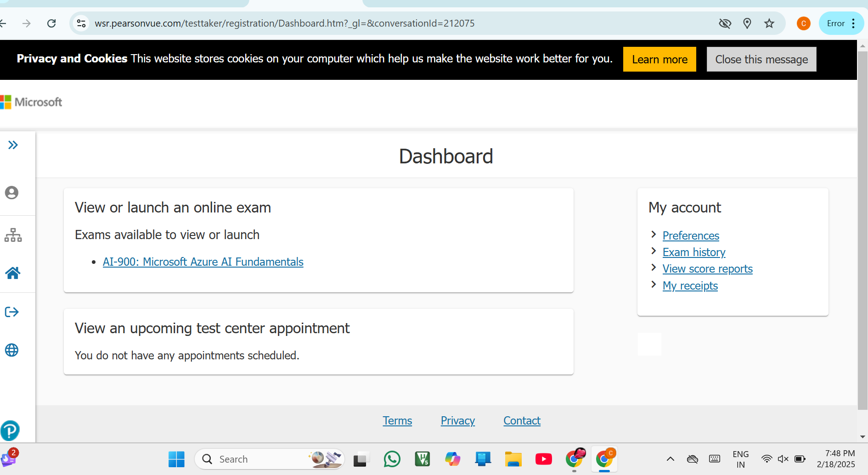Screen dimensions: 868x475
Task: Open WhatsApp from the taskbar
Action: (x=392, y=459)
